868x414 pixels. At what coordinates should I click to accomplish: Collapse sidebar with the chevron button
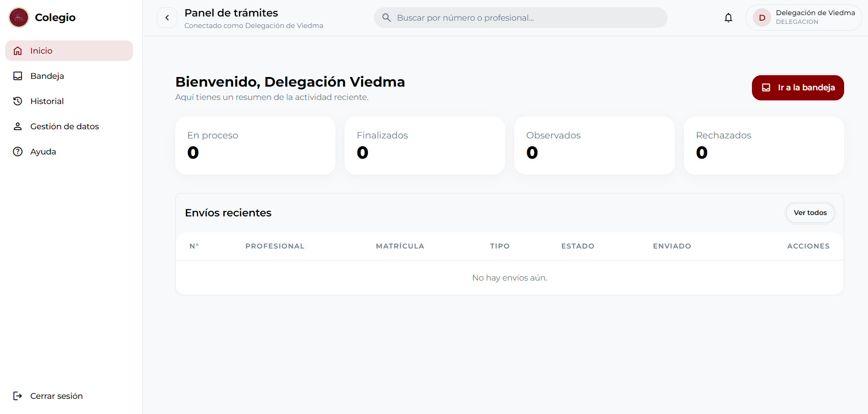[x=167, y=18]
